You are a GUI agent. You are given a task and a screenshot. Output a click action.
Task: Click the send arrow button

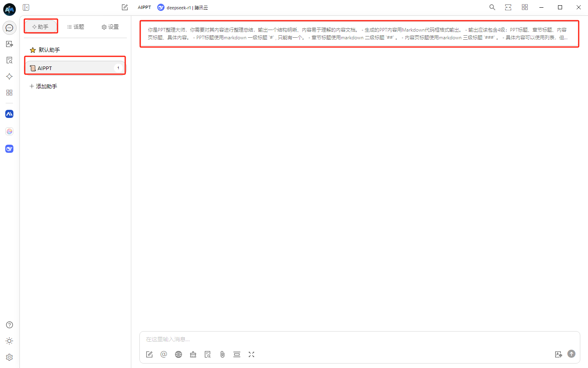(571, 354)
